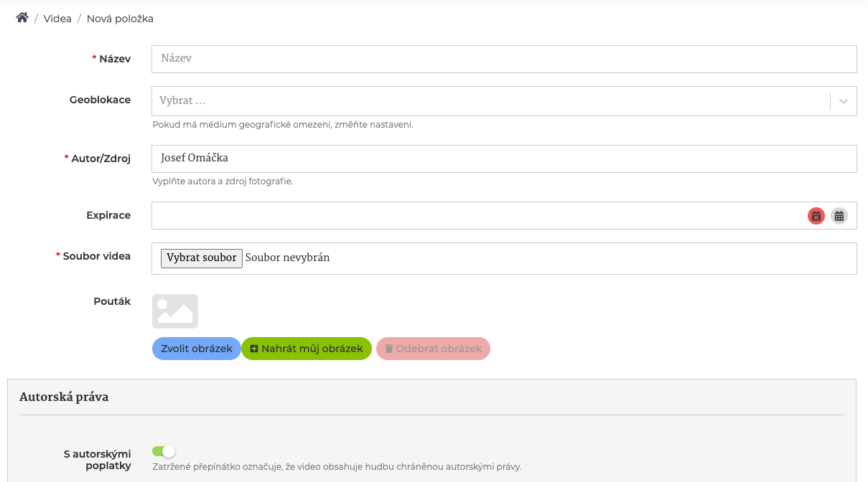This screenshot has height=482, width=868.
Task: Expand the Geoblokace dropdown arrow
Action: [x=844, y=101]
